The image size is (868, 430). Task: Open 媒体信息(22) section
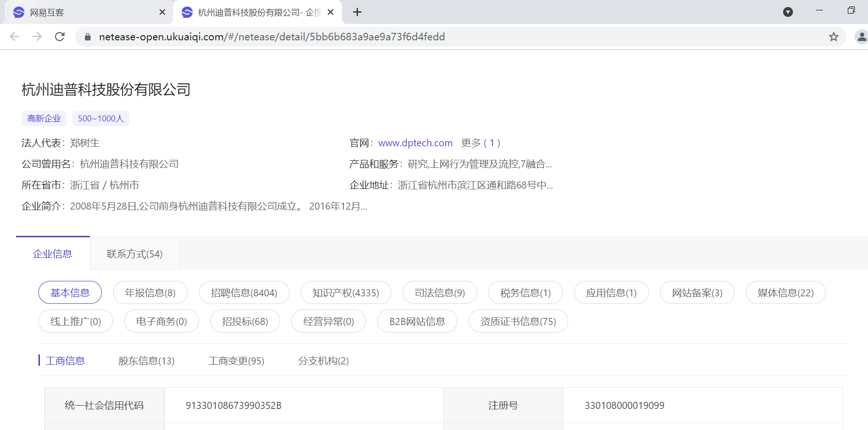click(x=785, y=293)
